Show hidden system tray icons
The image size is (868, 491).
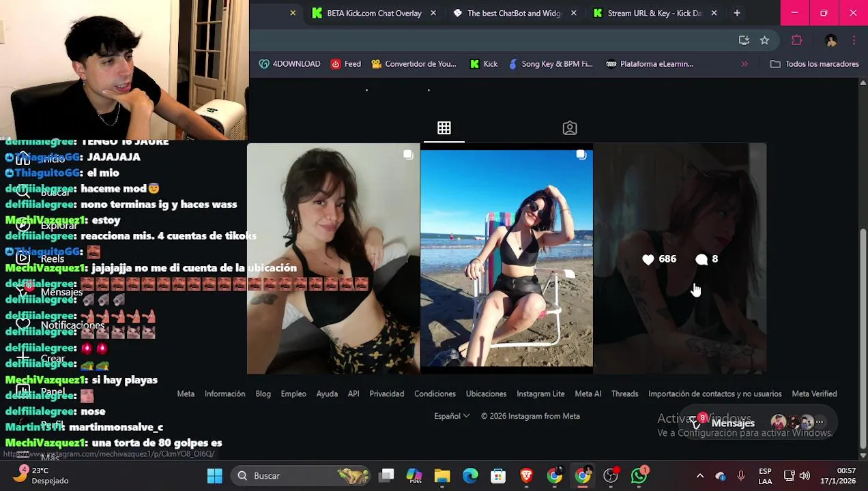[699, 476]
